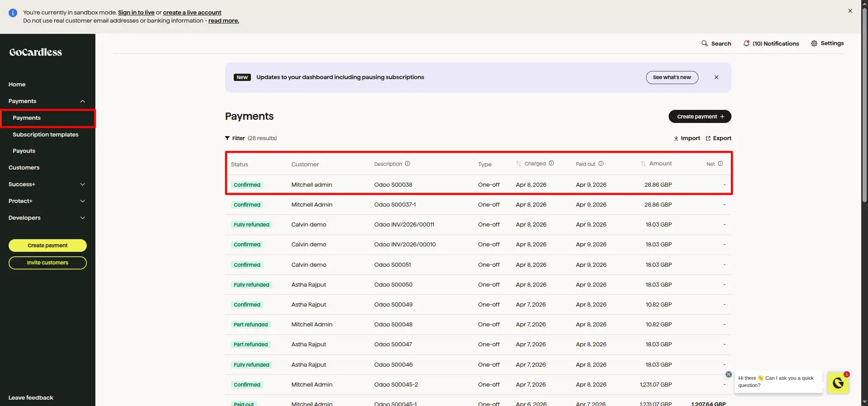Click the Export external icon
The width and height of the screenshot is (868, 406).
(x=708, y=138)
